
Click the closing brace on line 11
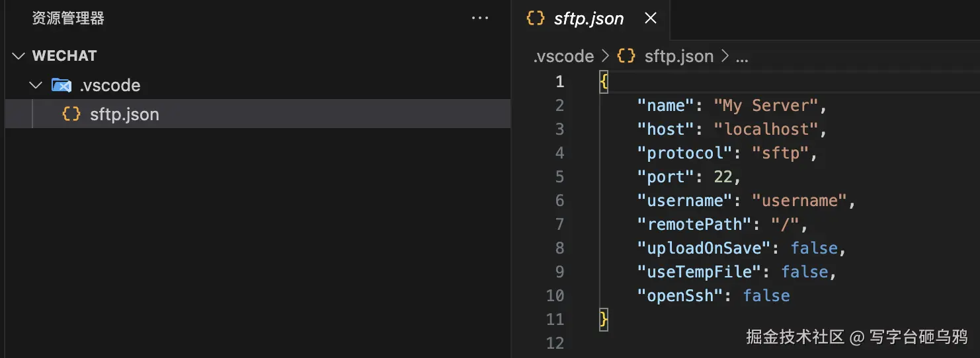pos(603,320)
